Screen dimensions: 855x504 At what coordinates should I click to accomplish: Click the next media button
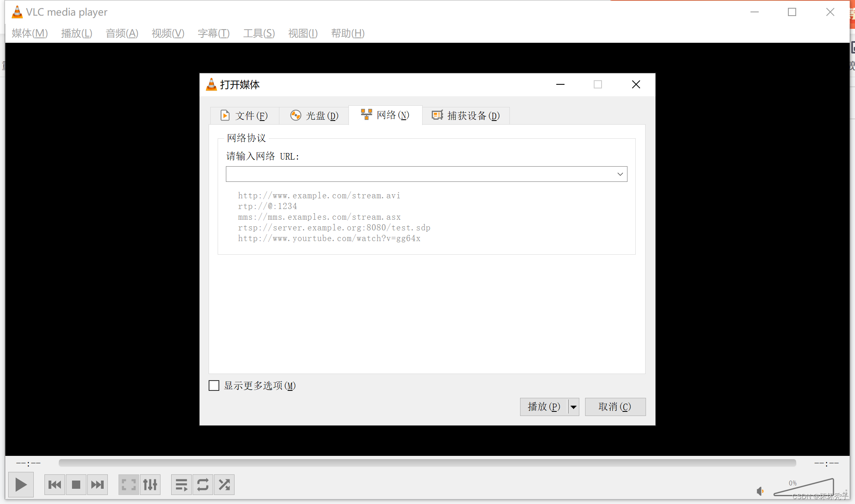(98, 485)
